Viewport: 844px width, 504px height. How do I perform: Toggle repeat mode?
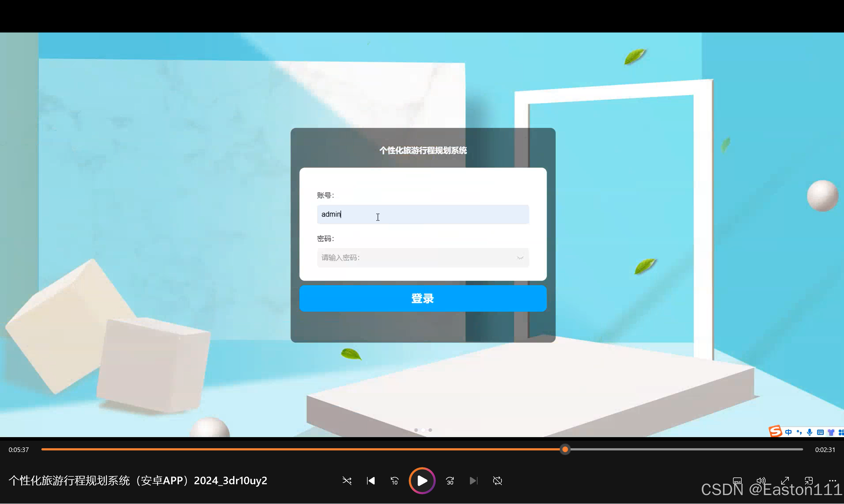point(497,480)
